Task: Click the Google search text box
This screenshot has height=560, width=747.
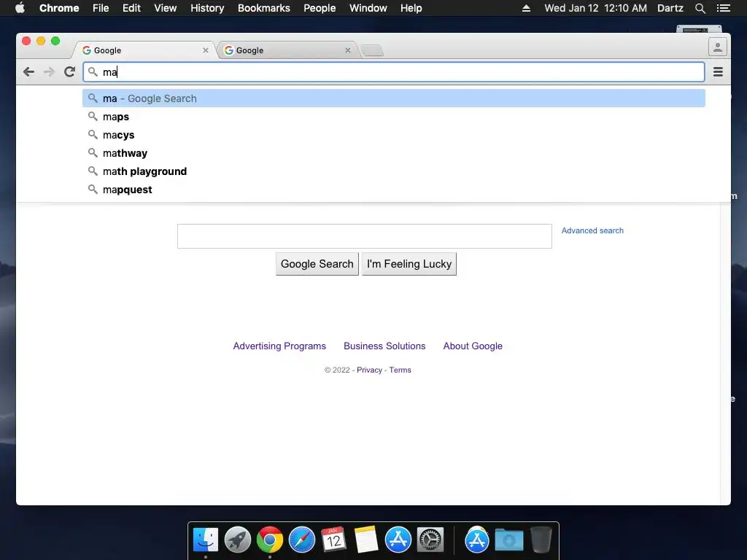Action: pos(365,236)
